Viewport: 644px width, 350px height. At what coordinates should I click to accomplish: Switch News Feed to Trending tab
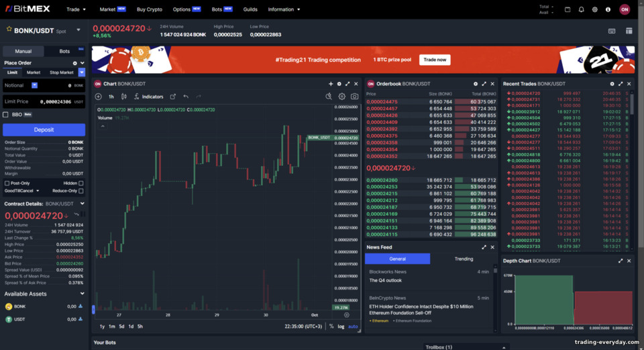(464, 259)
